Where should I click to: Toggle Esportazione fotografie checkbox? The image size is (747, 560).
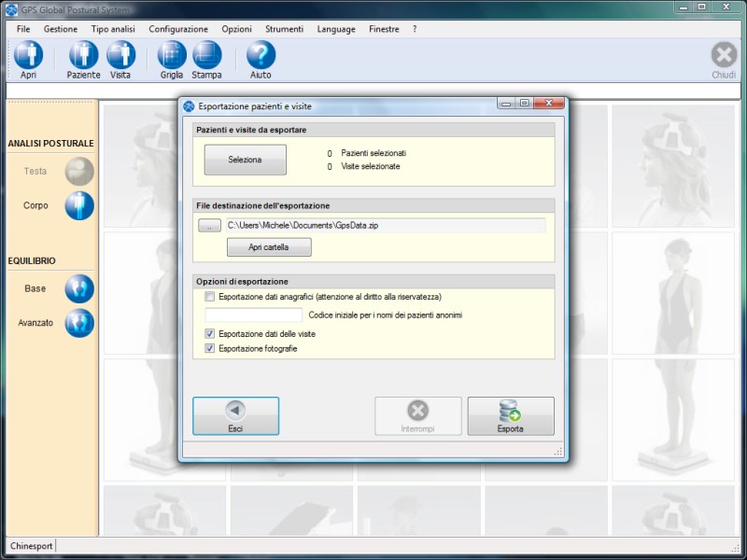(209, 348)
